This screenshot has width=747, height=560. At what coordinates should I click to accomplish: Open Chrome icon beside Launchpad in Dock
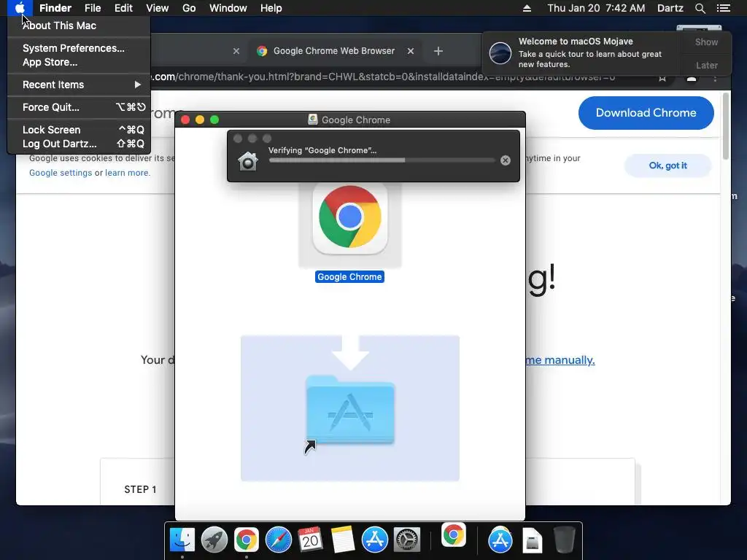point(247,540)
